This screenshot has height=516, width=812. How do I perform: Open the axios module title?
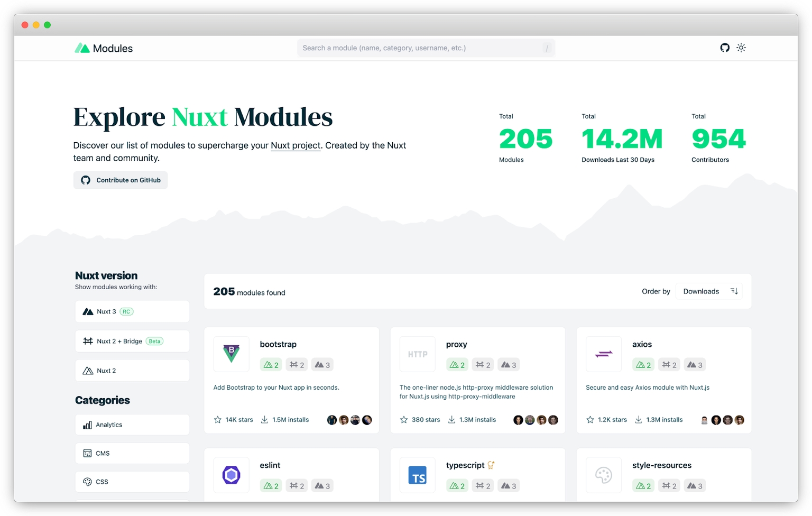point(642,344)
